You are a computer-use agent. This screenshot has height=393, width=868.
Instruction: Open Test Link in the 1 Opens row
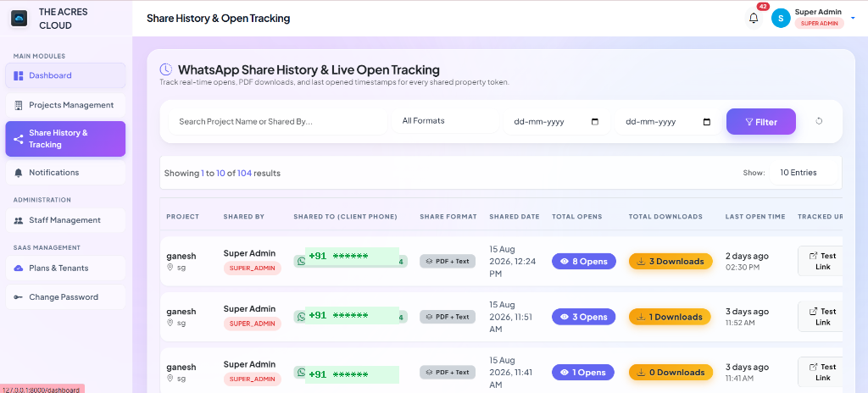pos(821,372)
